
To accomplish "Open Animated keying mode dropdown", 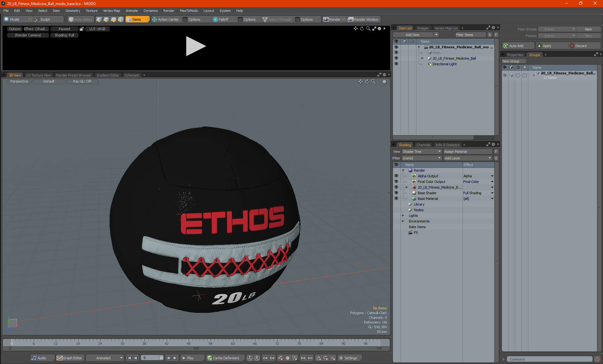I will (x=105, y=358).
